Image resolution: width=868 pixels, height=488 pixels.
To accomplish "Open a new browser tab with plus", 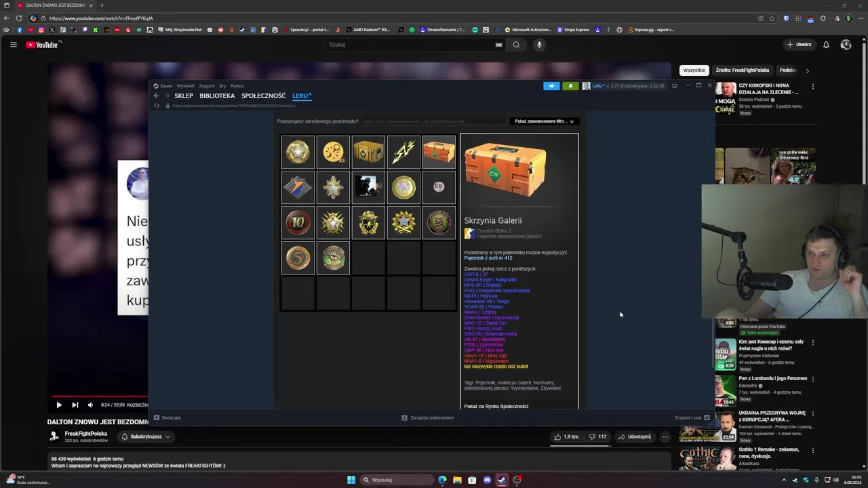I will [x=102, y=5].
